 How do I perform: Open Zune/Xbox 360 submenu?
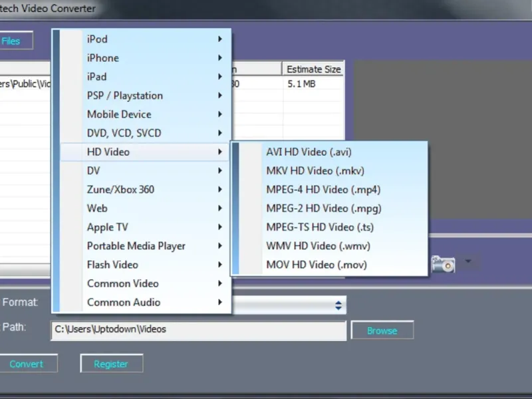pos(146,190)
